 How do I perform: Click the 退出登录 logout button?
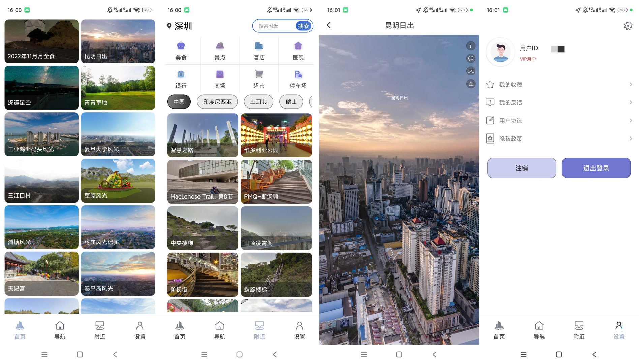[596, 168]
